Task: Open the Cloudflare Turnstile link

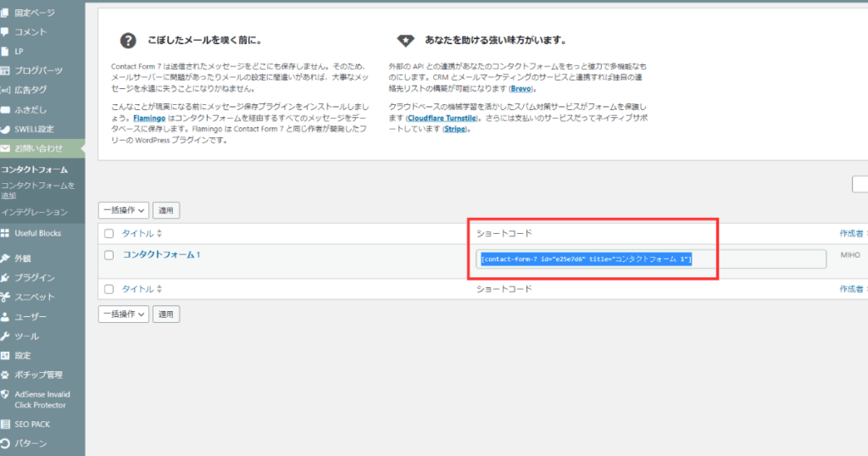Action: 442,118
